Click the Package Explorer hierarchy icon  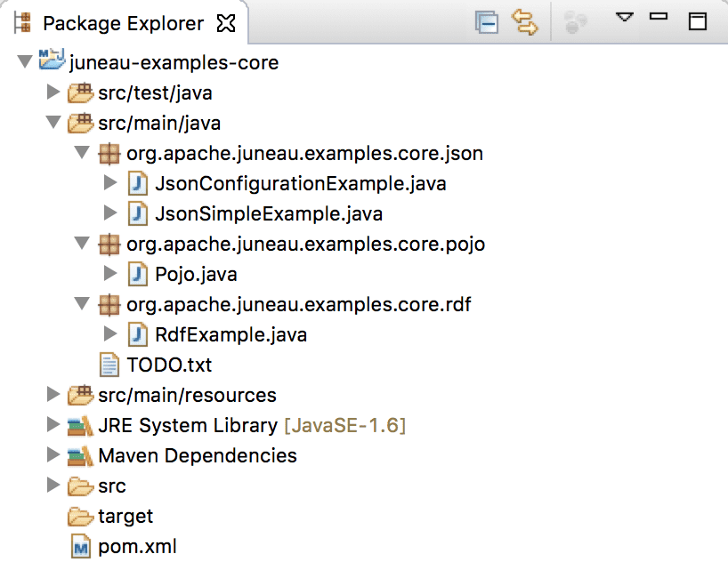22,23
